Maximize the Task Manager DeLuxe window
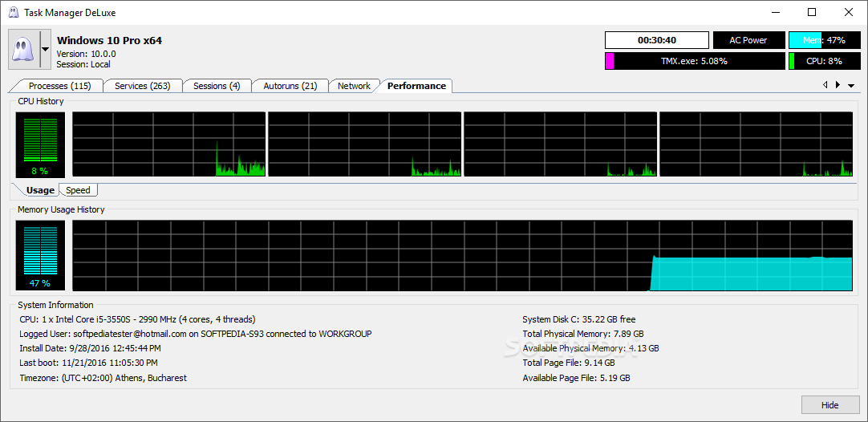Viewport: 868px width, 422px height. [x=812, y=12]
